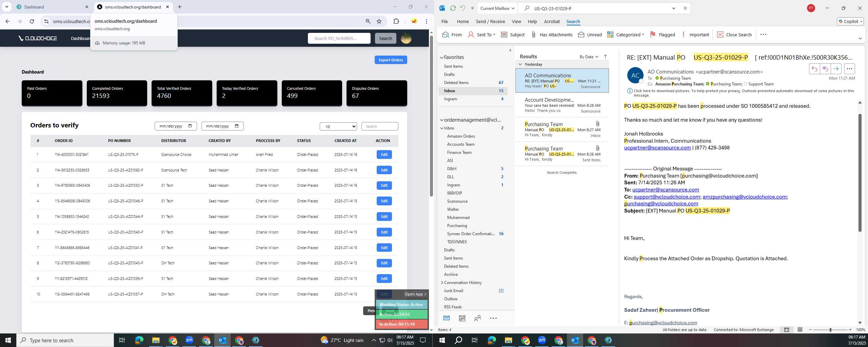Image resolution: width=868 pixels, height=347 pixels.
Task: Open Windows Start on left taskbar
Action: point(8,340)
